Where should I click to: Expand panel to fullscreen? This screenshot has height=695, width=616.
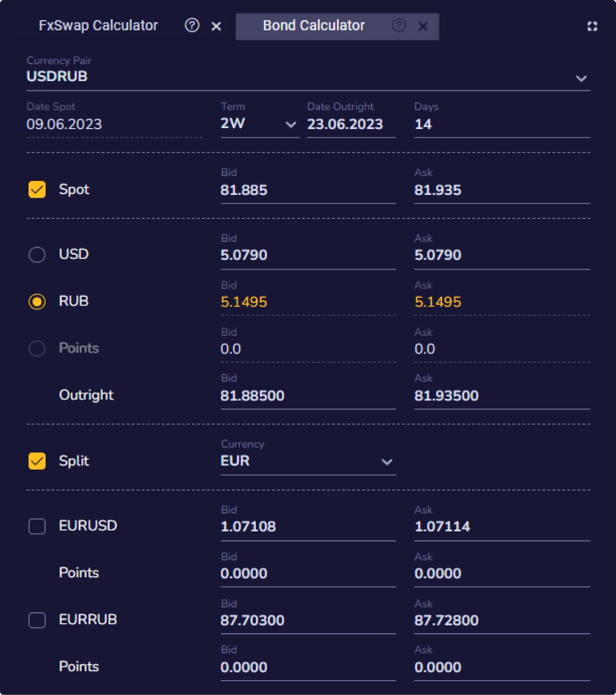point(592,26)
